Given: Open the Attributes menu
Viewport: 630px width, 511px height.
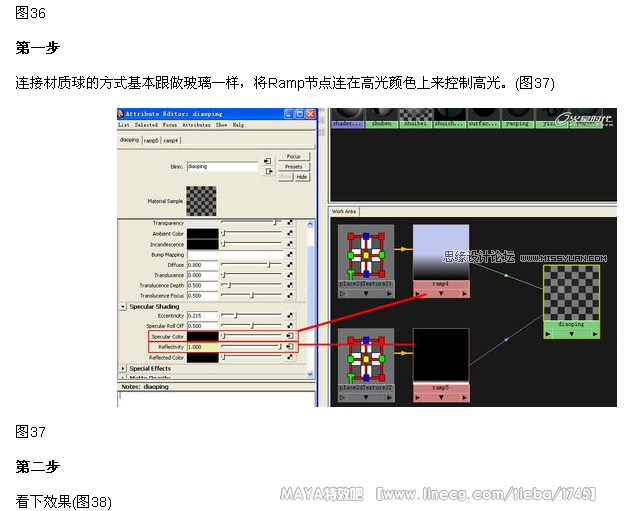Looking at the screenshot, I should (196, 125).
